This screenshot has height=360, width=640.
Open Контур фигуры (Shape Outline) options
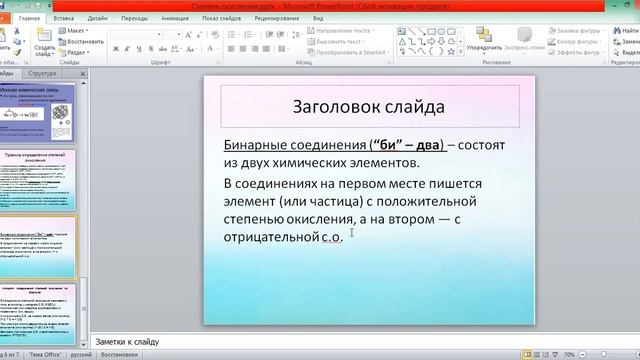pyautogui.click(x=575, y=42)
